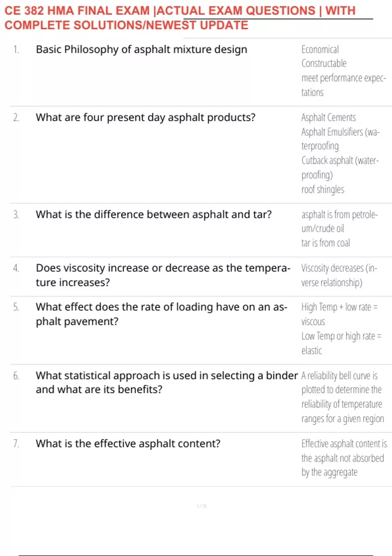Viewport: 392px width, 556px height.
Task: Click the 'Low Temp or high rate' answer
Action: tap(341, 343)
